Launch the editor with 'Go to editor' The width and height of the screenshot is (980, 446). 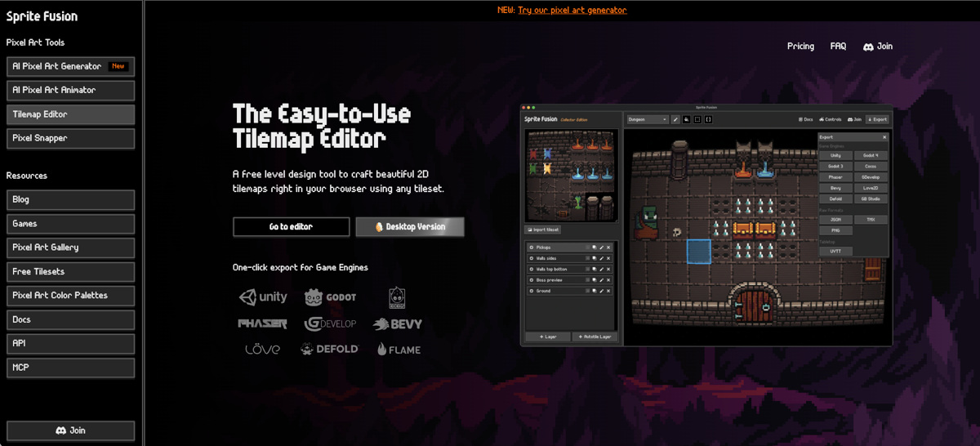point(291,226)
